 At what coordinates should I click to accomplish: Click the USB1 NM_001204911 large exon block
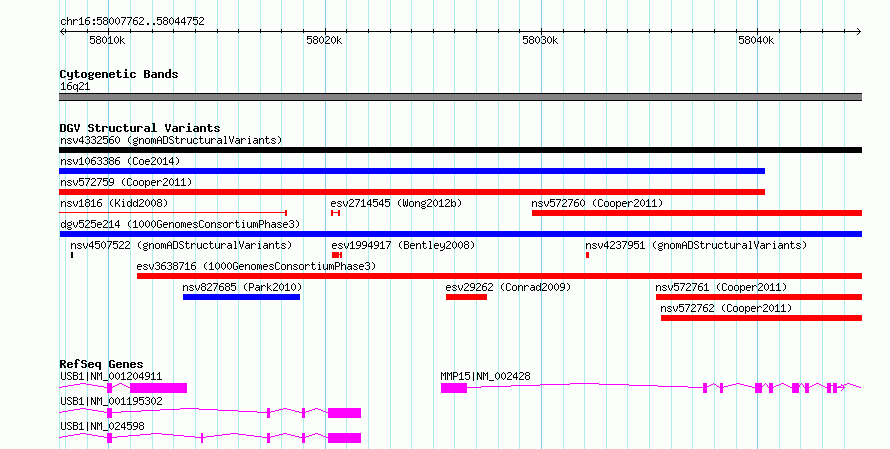[x=158, y=388]
